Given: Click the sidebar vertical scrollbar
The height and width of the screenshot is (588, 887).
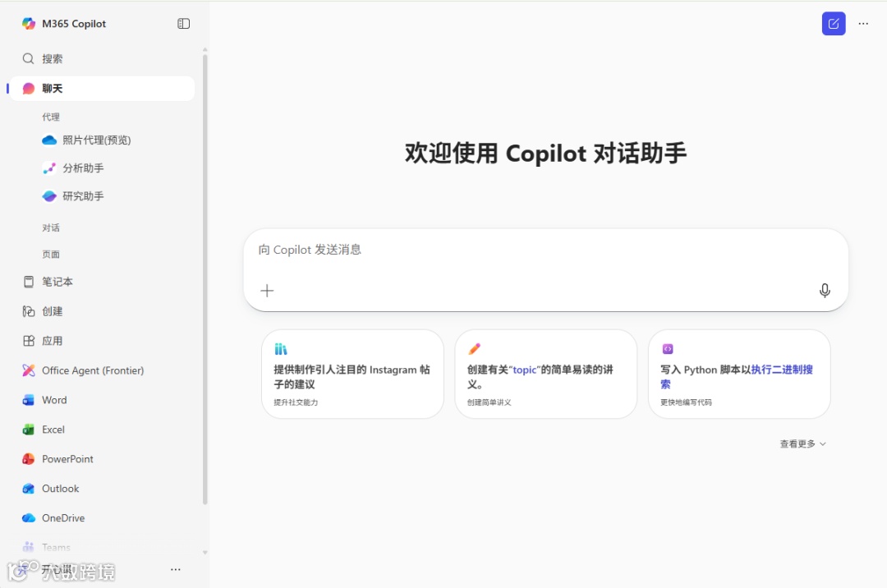Looking at the screenshot, I should pyautogui.click(x=205, y=280).
